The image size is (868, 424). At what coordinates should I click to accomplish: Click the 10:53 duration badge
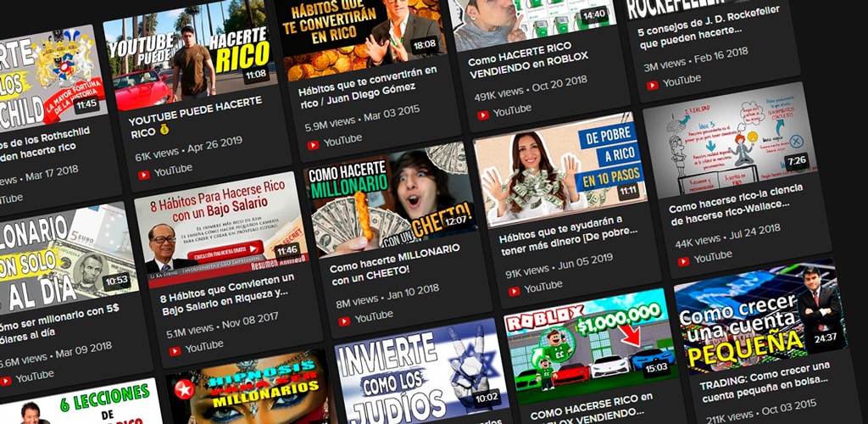pos(117,281)
